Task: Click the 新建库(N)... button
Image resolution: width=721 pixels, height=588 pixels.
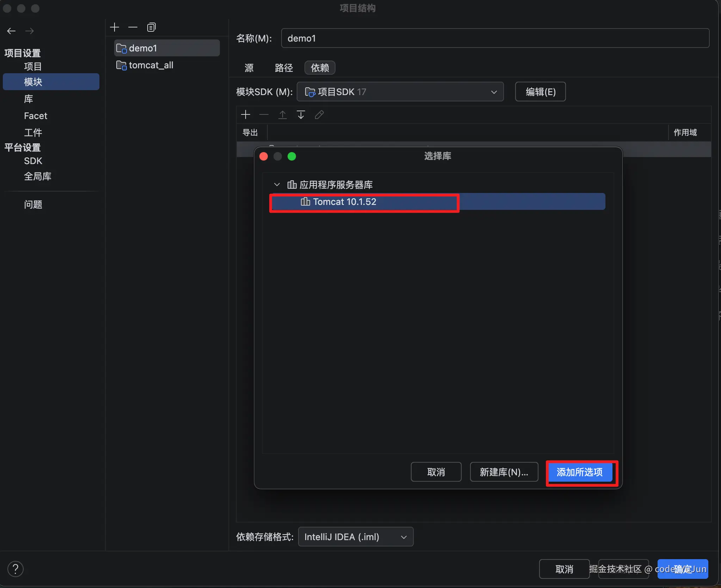Action: point(504,472)
